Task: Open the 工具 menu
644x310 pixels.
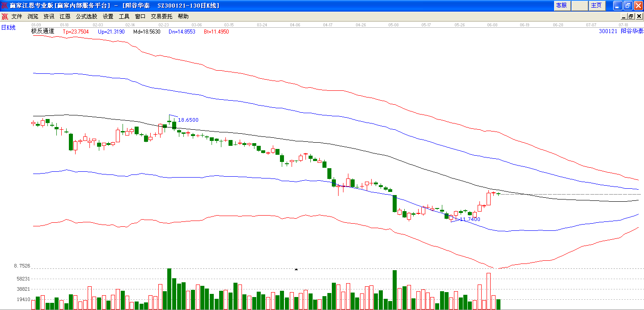Action: point(124,17)
